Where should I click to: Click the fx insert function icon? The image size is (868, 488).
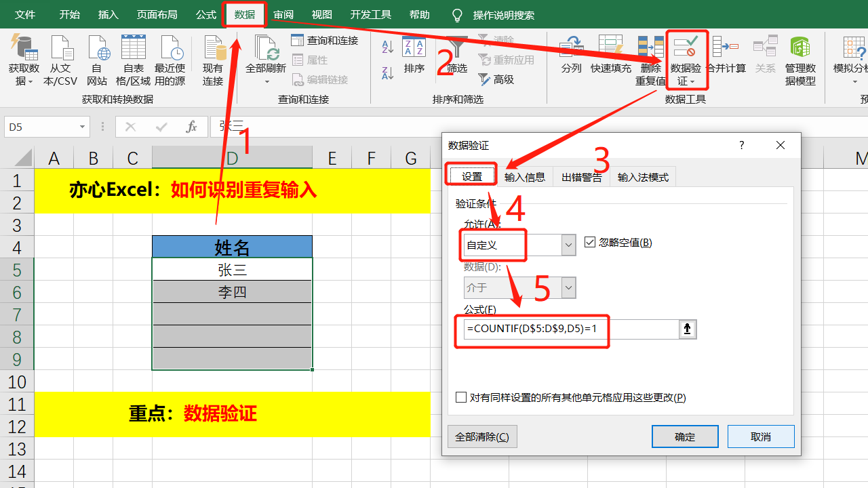click(192, 127)
